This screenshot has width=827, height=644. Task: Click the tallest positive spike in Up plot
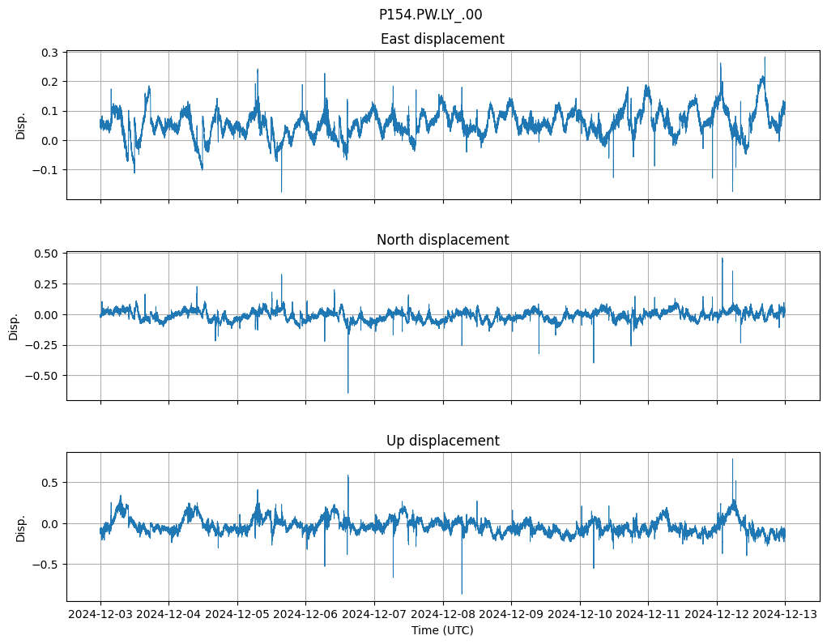coord(732,461)
